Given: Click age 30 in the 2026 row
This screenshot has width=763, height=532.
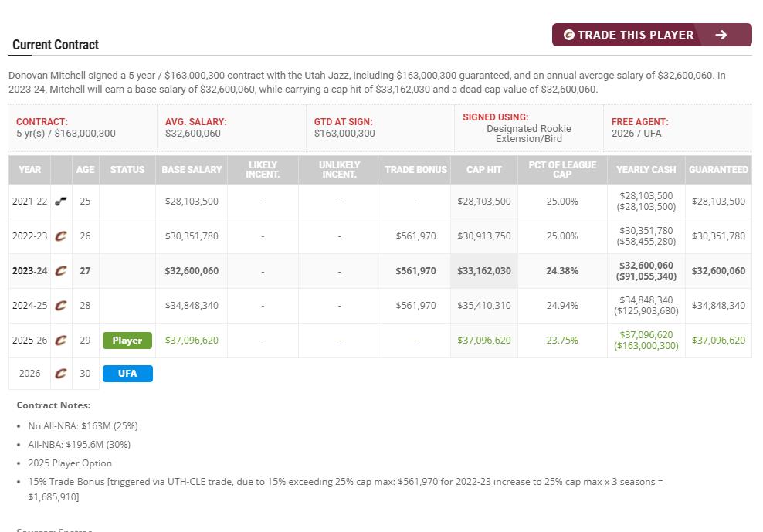Looking at the screenshot, I should 85,373.
